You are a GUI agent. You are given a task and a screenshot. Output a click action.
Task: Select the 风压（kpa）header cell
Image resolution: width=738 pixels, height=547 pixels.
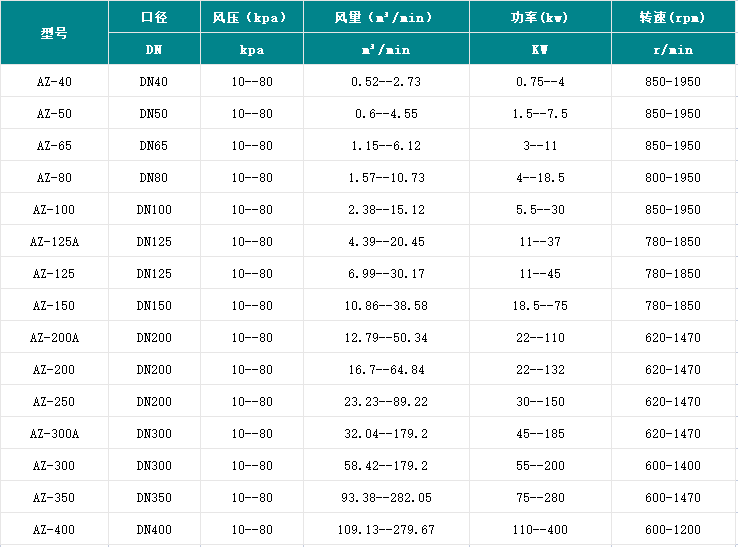(x=251, y=18)
